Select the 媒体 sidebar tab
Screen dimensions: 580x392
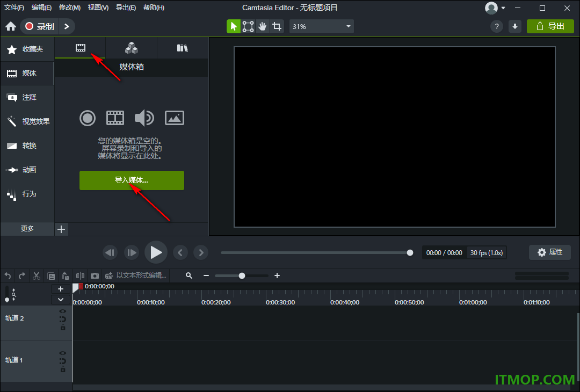click(x=27, y=73)
